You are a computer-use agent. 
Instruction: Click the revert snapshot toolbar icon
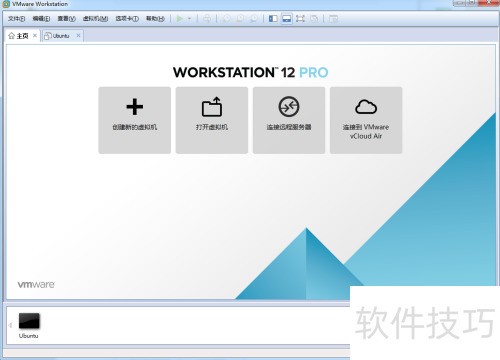coord(240,19)
